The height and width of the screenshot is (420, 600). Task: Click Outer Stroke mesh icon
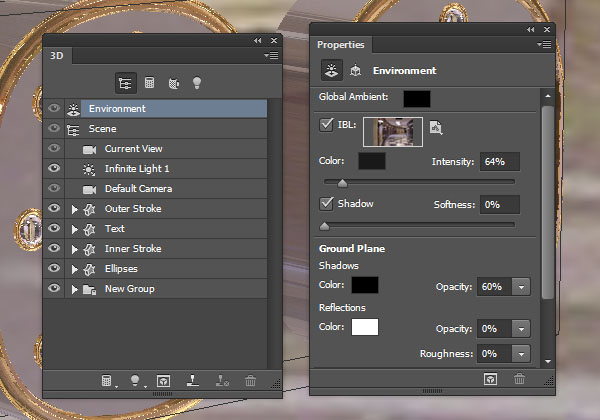[x=89, y=209]
